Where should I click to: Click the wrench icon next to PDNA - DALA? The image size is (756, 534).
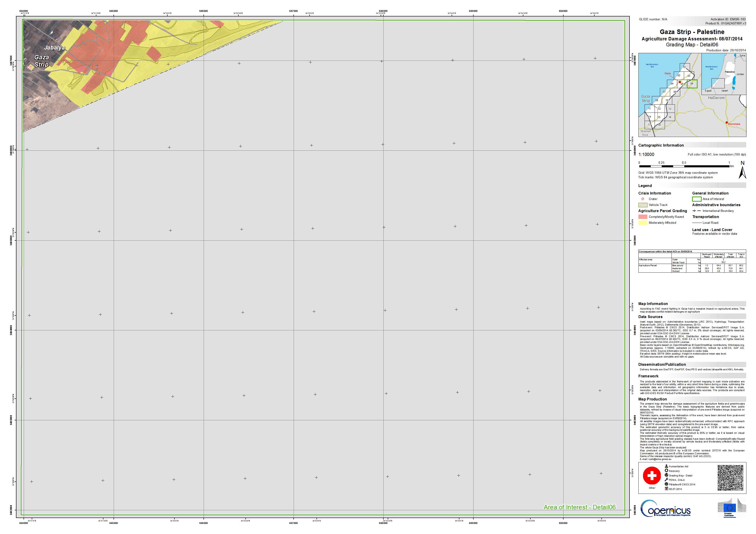point(666,480)
